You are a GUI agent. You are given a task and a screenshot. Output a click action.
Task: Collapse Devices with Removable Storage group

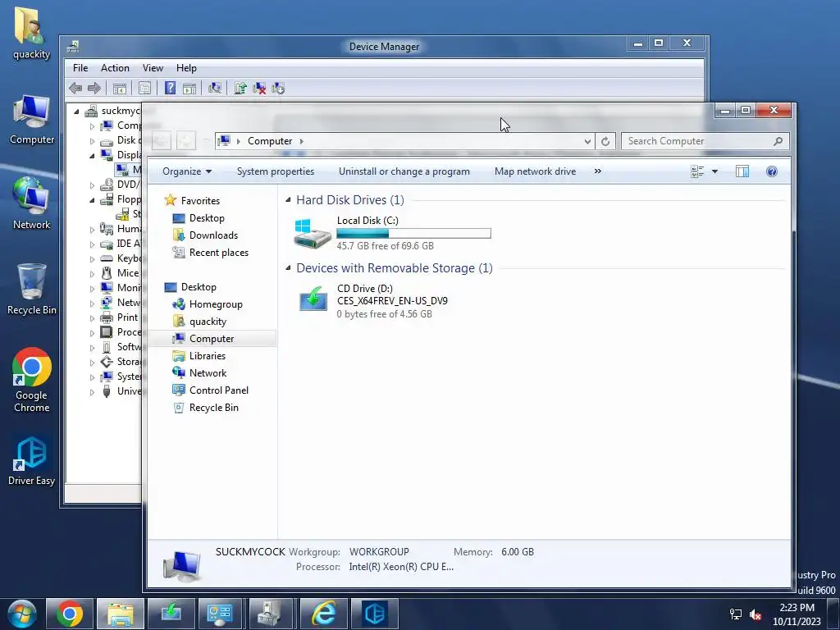(x=288, y=268)
